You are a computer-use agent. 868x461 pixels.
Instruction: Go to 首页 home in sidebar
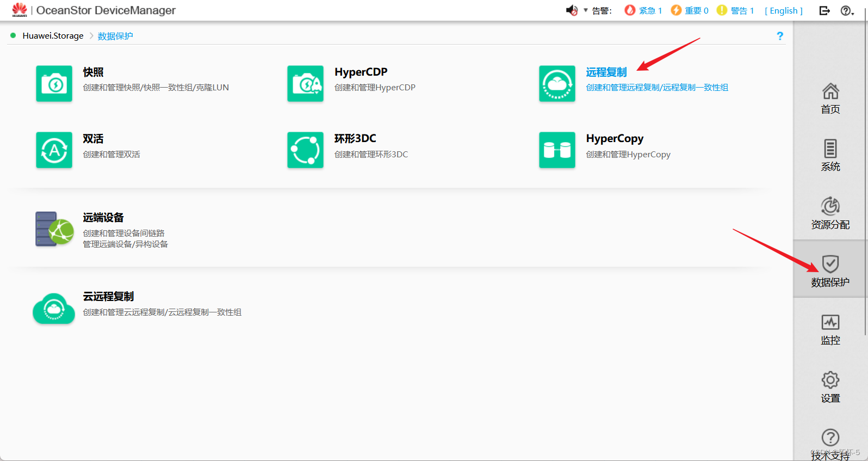830,99
